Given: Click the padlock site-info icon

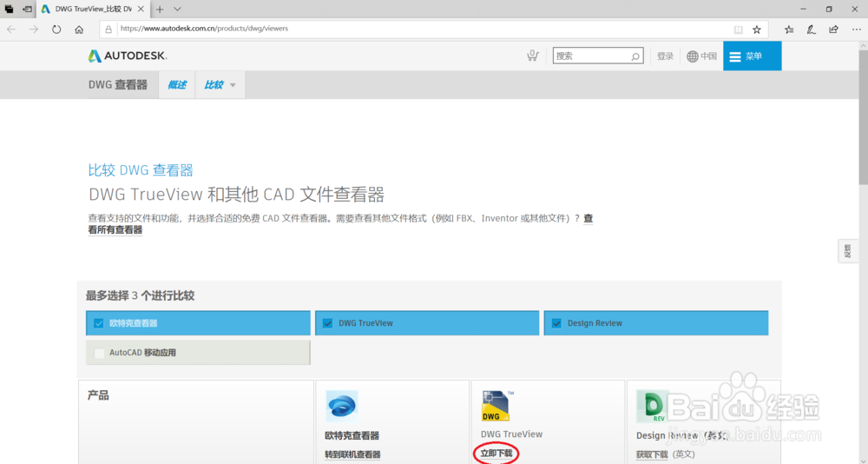Looking at the screenshot, I should (108, 30).
